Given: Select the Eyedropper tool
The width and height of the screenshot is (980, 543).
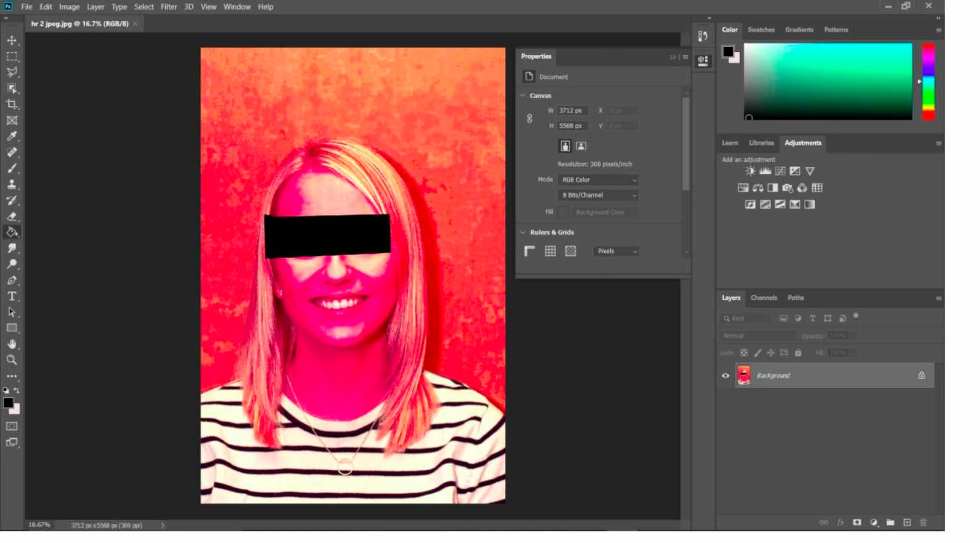Looking at the screenshot, I should click(12, 136).
